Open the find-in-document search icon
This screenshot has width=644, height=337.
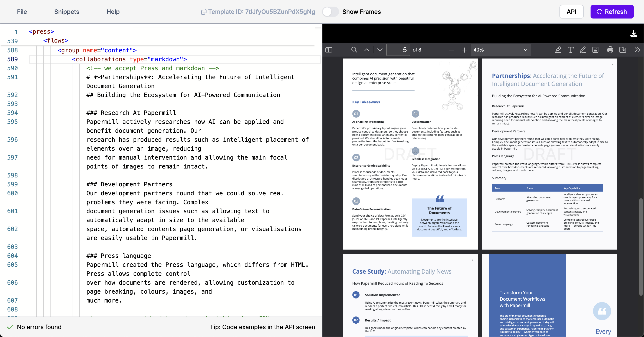coord(354,50)
